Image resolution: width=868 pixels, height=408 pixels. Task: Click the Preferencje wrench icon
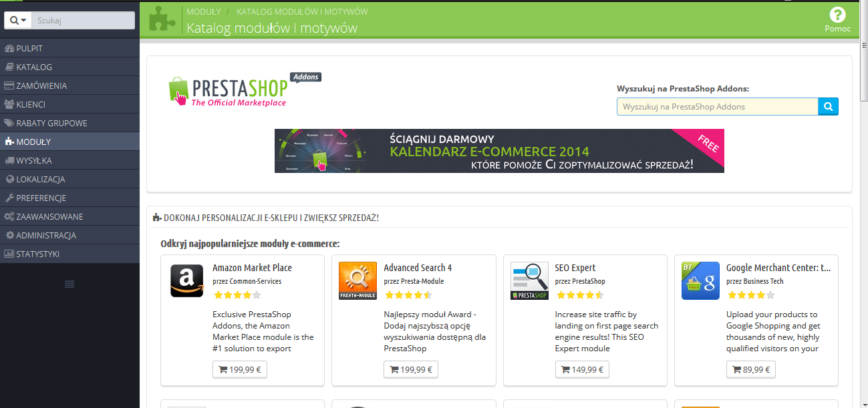pyautogui.click(x=9, y=198)
